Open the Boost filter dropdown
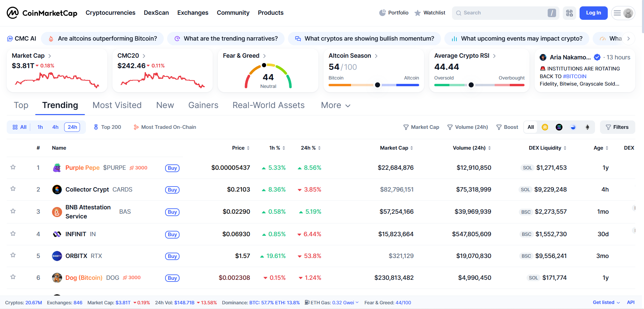This screenshot has width=644, height=309. tap(507, 127)
